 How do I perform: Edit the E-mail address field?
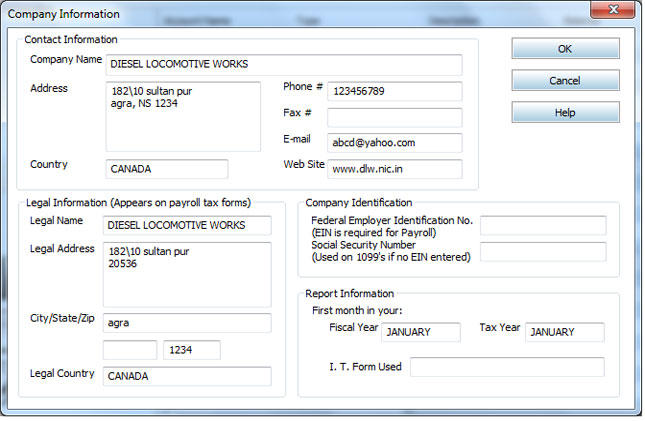click(x=394, y=143)
